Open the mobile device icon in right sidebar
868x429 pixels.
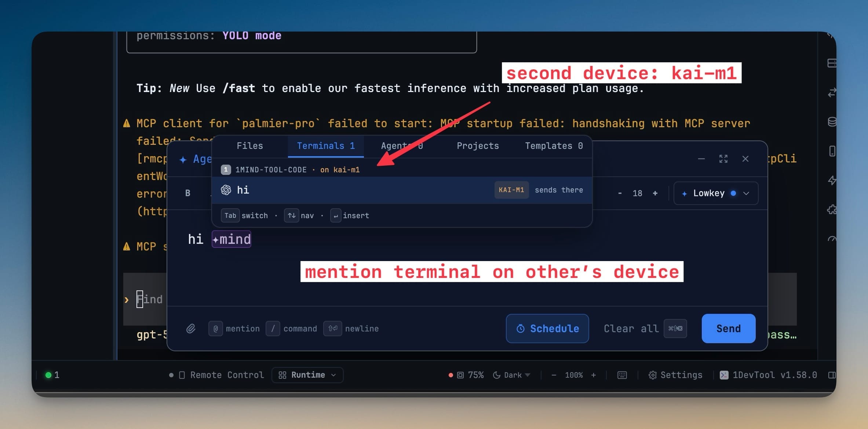coord(832,151)
